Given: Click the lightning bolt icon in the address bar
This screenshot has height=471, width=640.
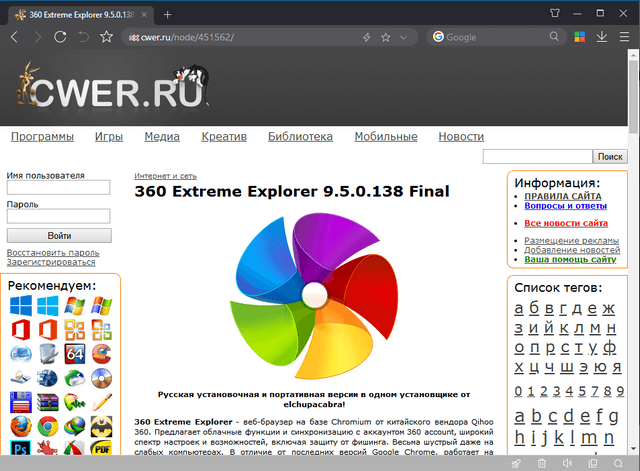Looking at the screenshot, I should click(x=366, y=37).
